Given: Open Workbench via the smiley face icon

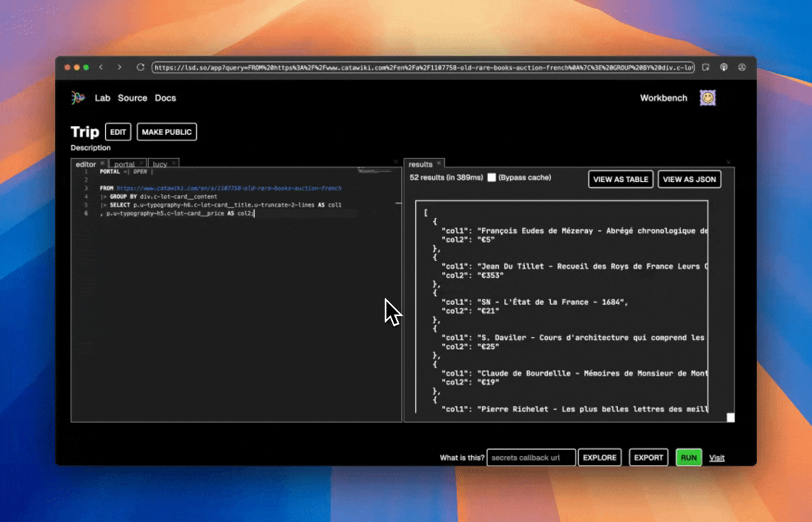Looking at the screenshot, I should tap(707, 97).
